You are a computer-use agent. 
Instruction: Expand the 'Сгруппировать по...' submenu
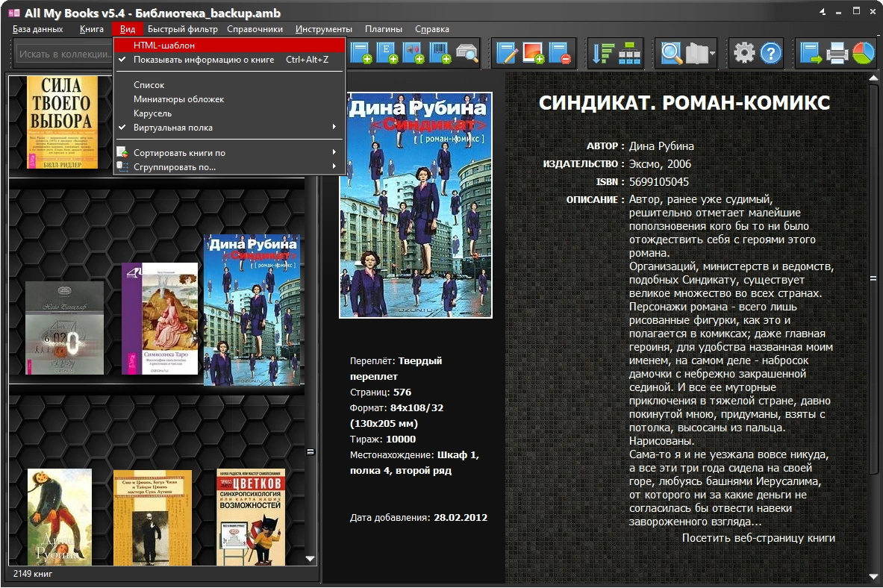(175, 167)
